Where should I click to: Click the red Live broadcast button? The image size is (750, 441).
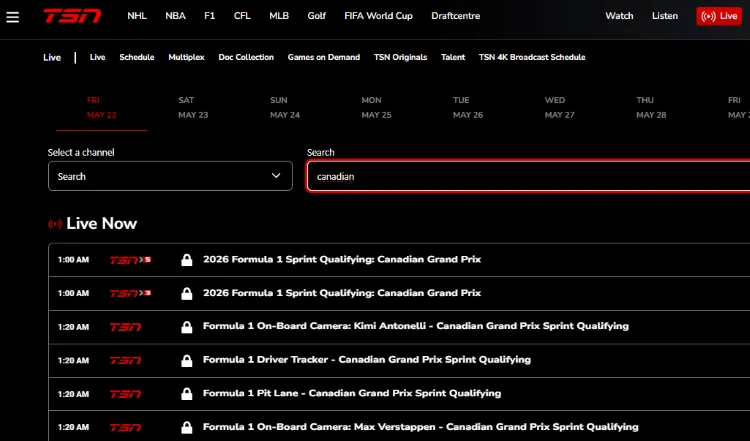718,16
